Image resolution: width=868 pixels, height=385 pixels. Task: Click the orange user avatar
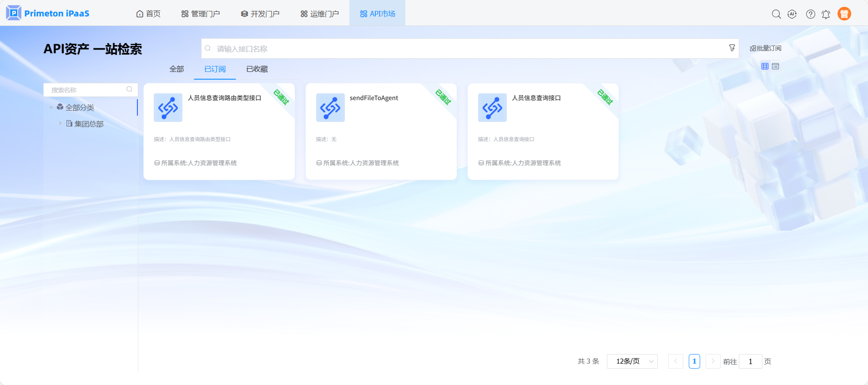[844, 14]
